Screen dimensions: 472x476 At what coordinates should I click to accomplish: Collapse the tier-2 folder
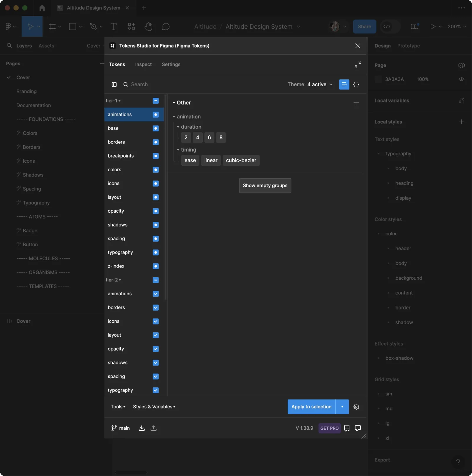pos(114,280)
